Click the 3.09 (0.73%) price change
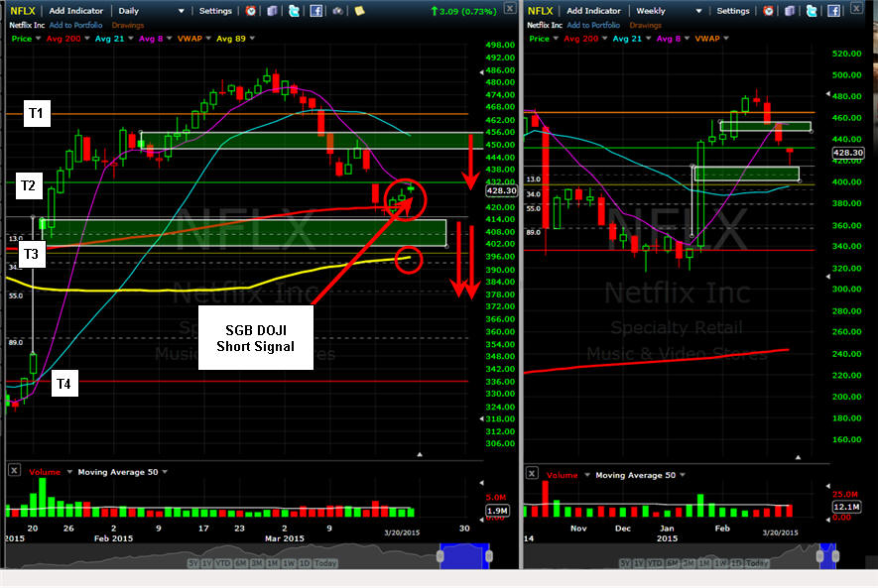 (463, 11)
